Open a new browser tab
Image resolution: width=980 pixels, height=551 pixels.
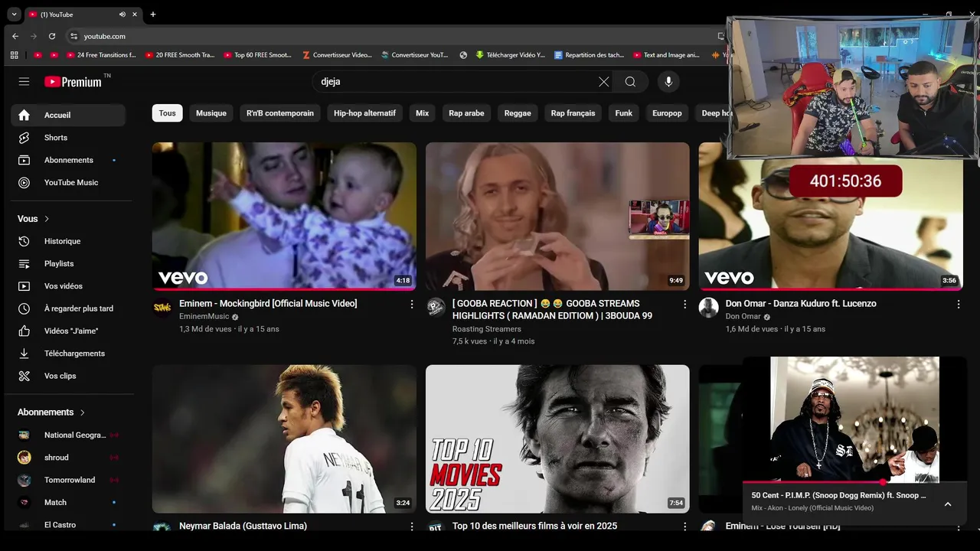pos(152,15)
